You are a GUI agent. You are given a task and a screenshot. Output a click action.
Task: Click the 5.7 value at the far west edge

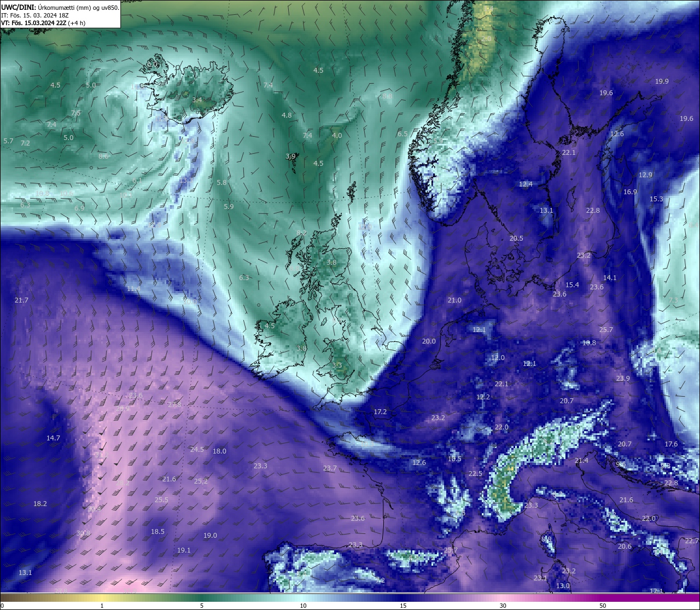click(x=8, y=141)
